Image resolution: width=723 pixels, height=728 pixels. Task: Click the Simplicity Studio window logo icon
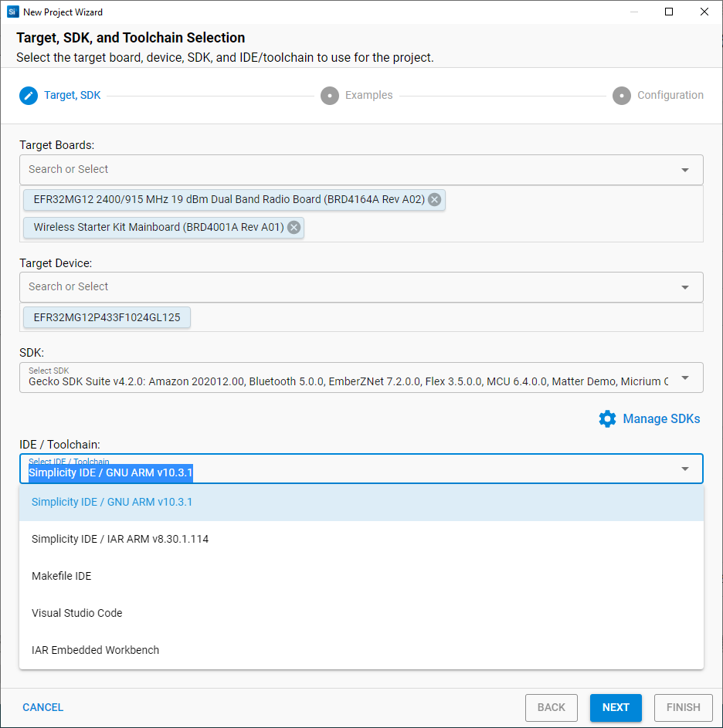click(x=12, y=12)
